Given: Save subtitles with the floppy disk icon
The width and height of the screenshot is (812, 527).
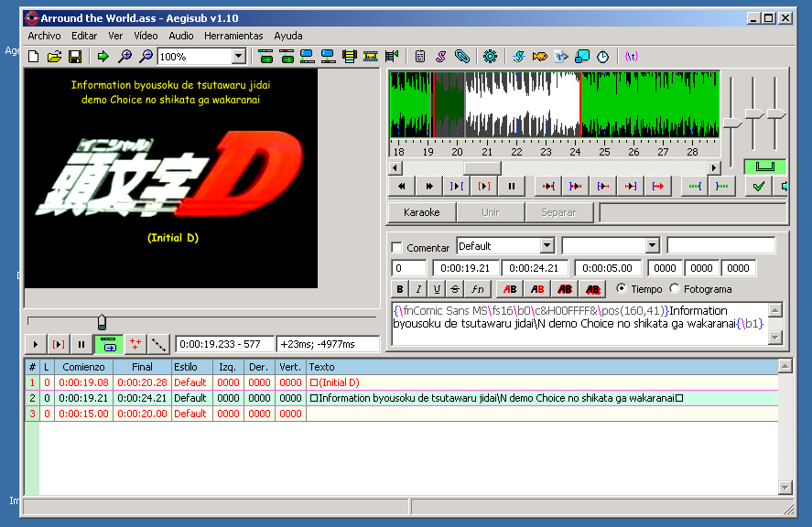Looking at the screenshot, I should tap(75, 57).
